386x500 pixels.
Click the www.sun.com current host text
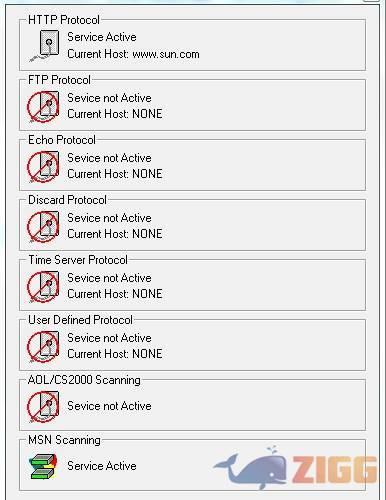166,54
